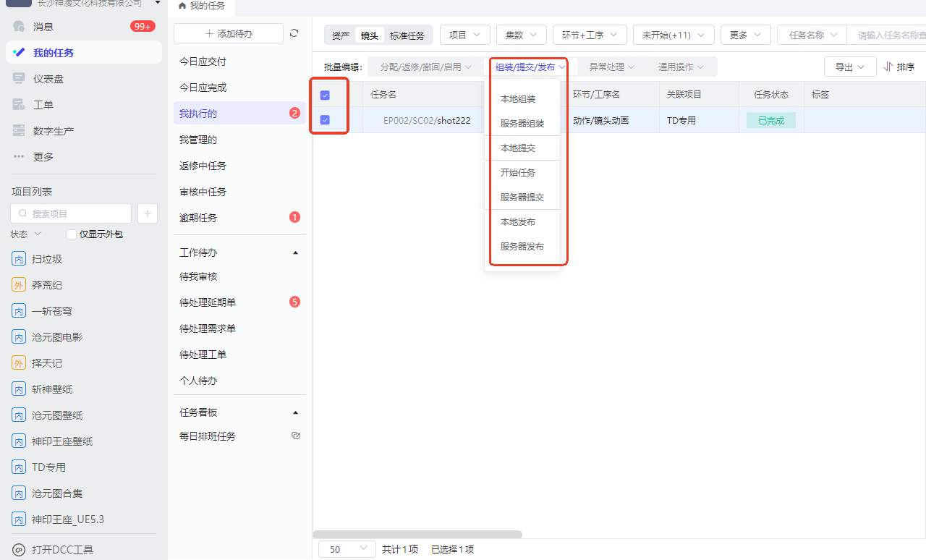The height and width of the screenshot is (560, 926).
Task: Click the 排序 sort icon
Action: (889, 67)
